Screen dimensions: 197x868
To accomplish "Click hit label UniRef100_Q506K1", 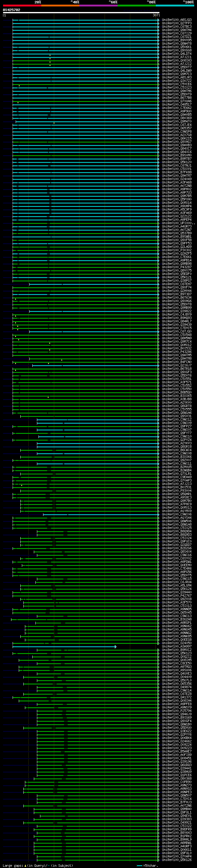I will [177, 47].
